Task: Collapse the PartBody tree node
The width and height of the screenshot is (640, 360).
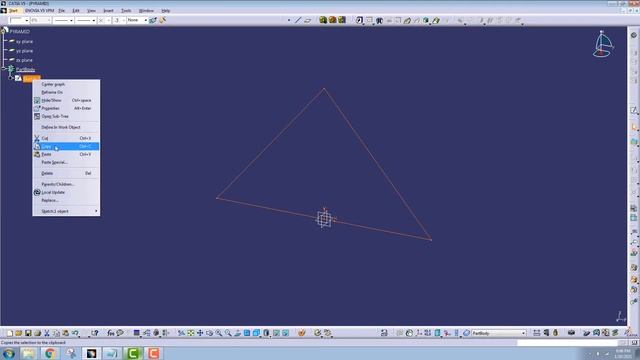Action: pyautogui.click(x=4, y=69)
